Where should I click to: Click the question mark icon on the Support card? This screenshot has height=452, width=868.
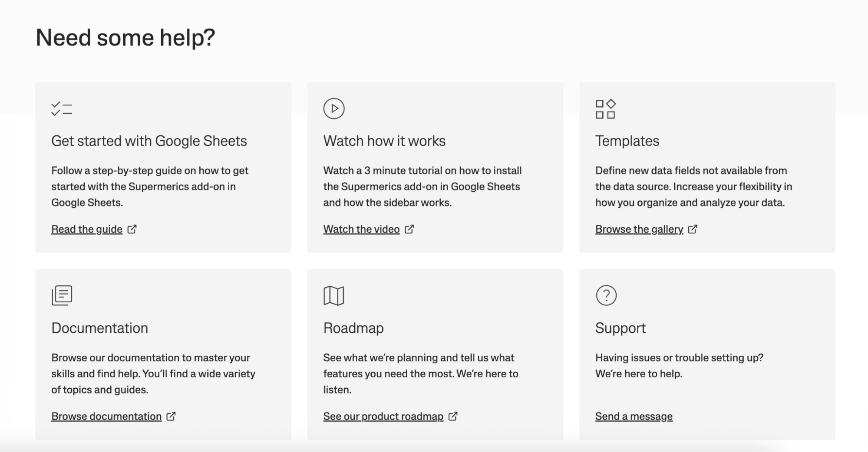tap(606, 295)
